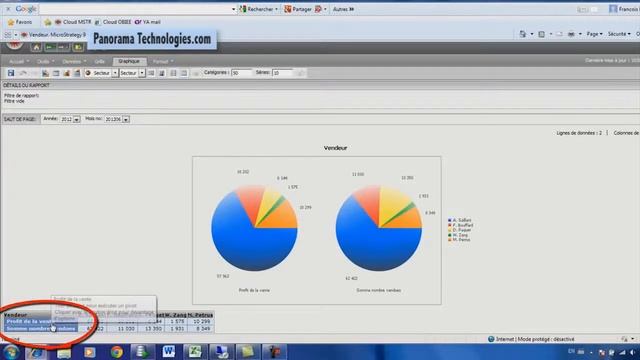Viewport: 640px width, 360px height.
Task: Open the IE print dropdown arrow
Action: 580,34
